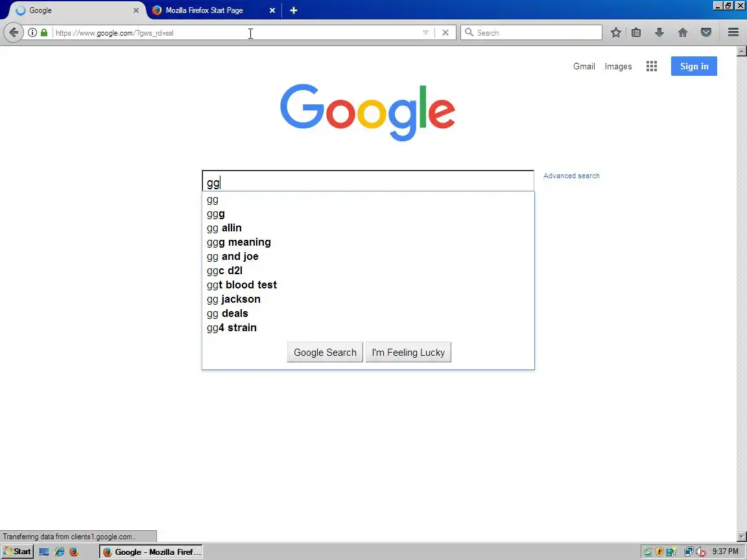Click the 'Transferring data from clients1.google.com' status text

[x=69, y=537]
